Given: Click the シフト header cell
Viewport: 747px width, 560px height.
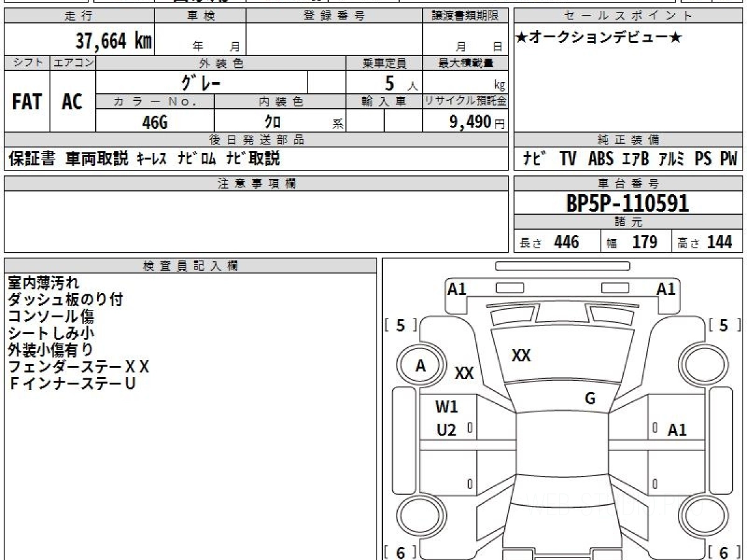Looking at the screenshot, I should (27, 63).
